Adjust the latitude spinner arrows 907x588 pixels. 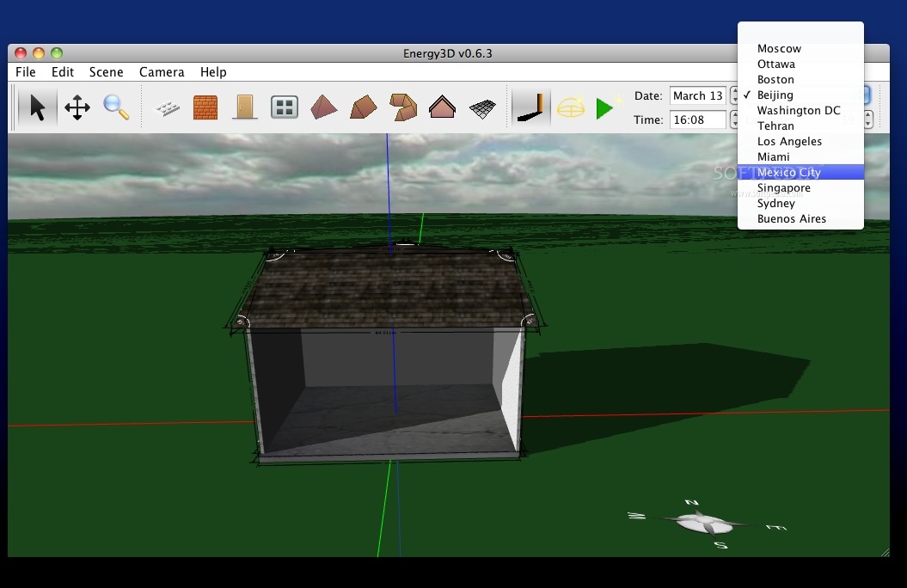(x=868, y=119)
